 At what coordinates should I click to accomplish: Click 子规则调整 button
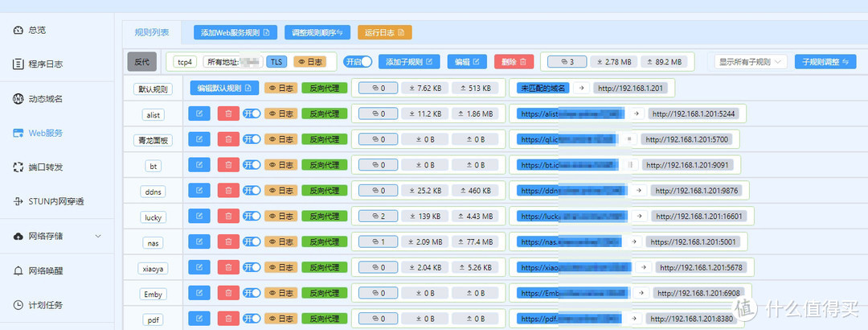(x=825, y=61)
